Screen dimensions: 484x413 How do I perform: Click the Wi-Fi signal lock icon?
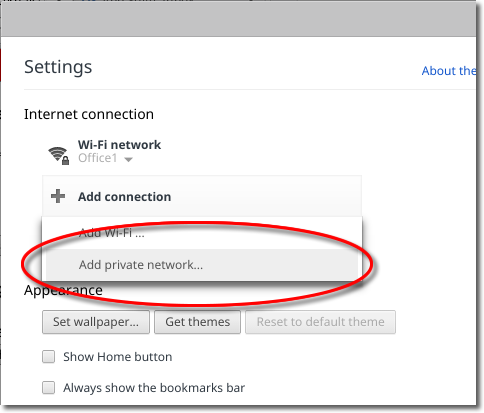[59, 155]
